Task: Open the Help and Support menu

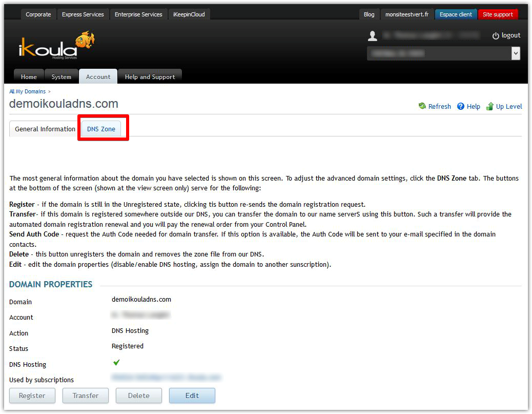Action: pos(150,76)
